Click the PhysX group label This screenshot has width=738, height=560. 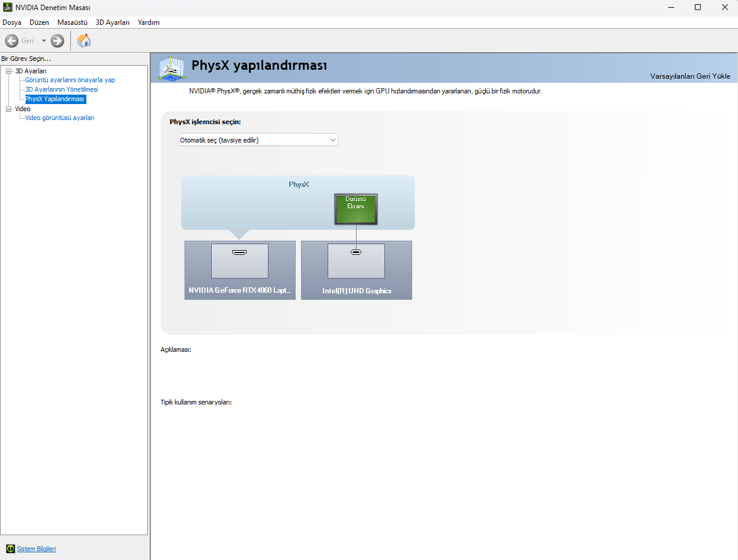pos(299,184)
